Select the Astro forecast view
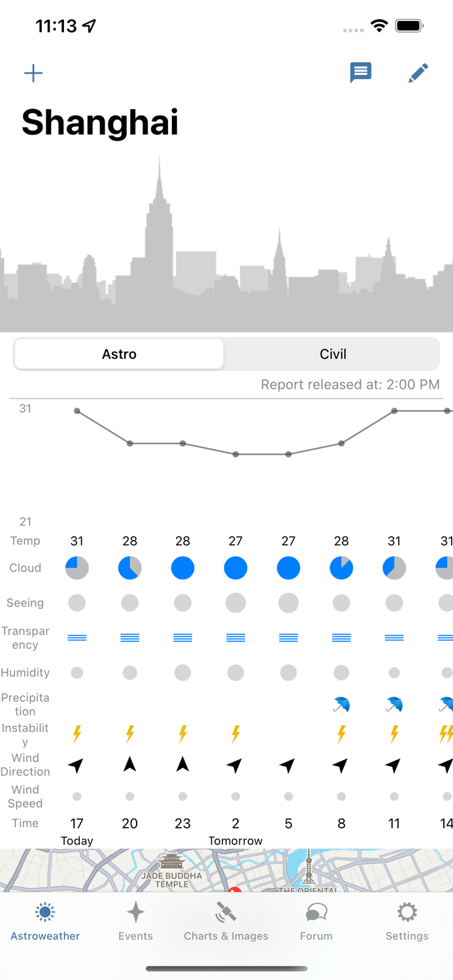453x980 pixels. (x=119, y=354)
